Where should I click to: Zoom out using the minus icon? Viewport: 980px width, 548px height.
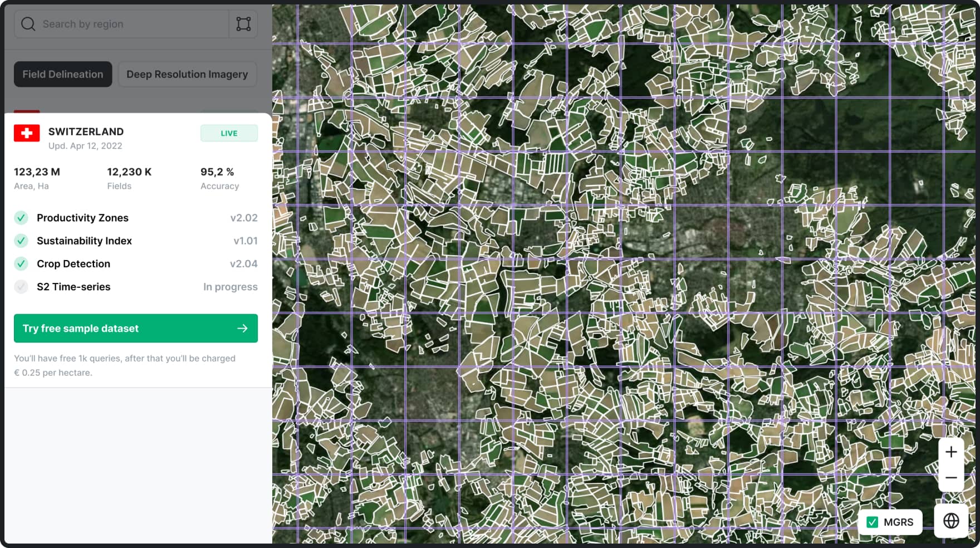click(951, 478)
